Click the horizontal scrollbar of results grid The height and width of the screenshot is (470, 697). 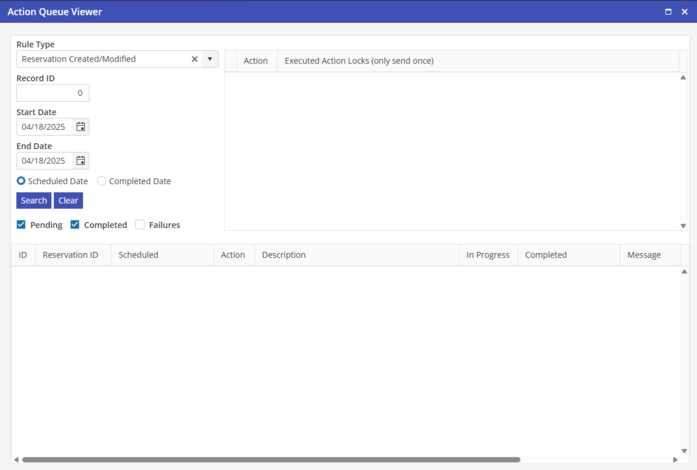(270, 460)
